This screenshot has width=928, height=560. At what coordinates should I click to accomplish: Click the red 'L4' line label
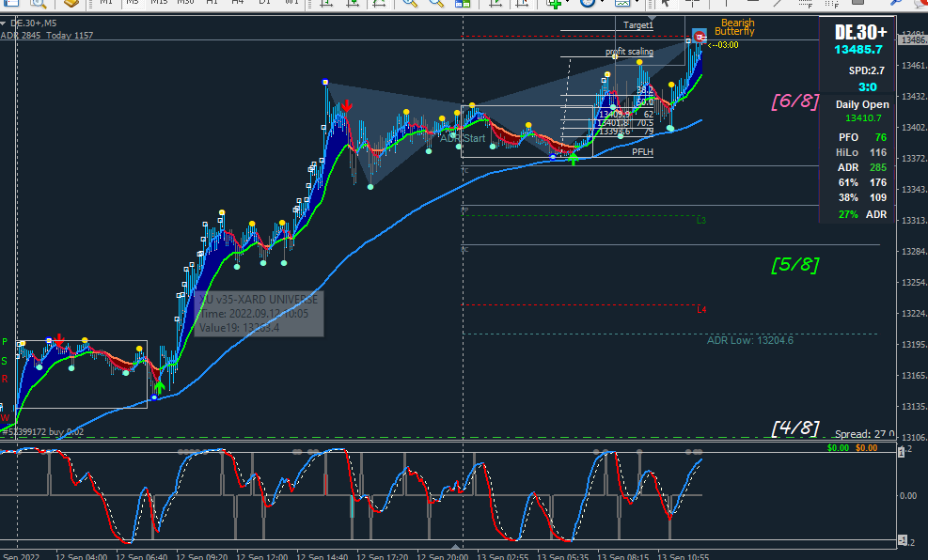tap(701, 309)
